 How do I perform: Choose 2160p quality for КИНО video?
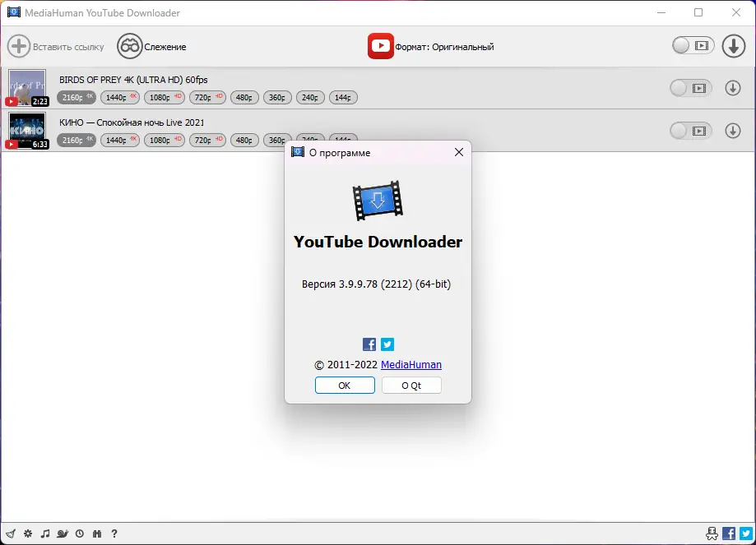coord(77,141)
